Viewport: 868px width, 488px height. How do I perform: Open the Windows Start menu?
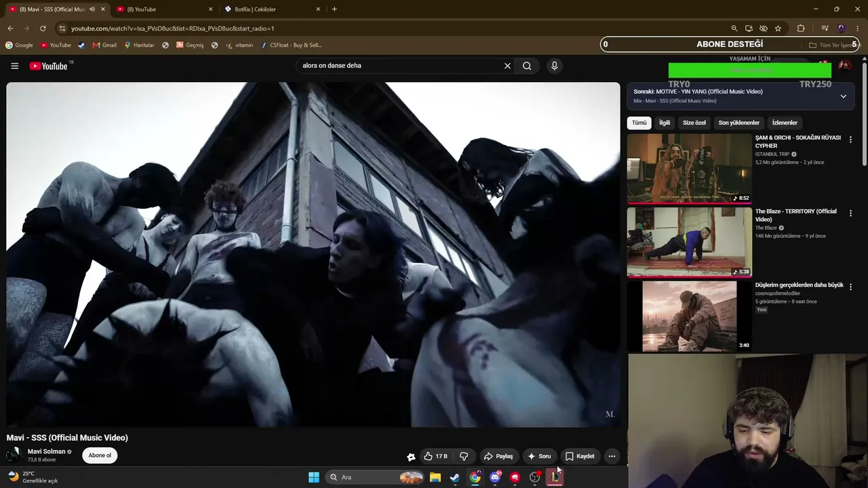click(x=314, y=477)
